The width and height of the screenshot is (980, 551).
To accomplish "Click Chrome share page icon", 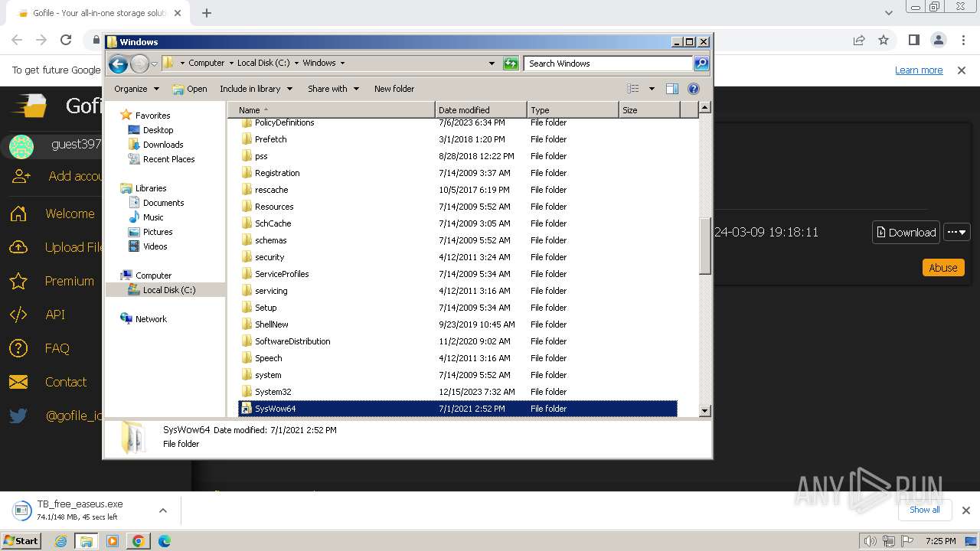I will point(859,40).
